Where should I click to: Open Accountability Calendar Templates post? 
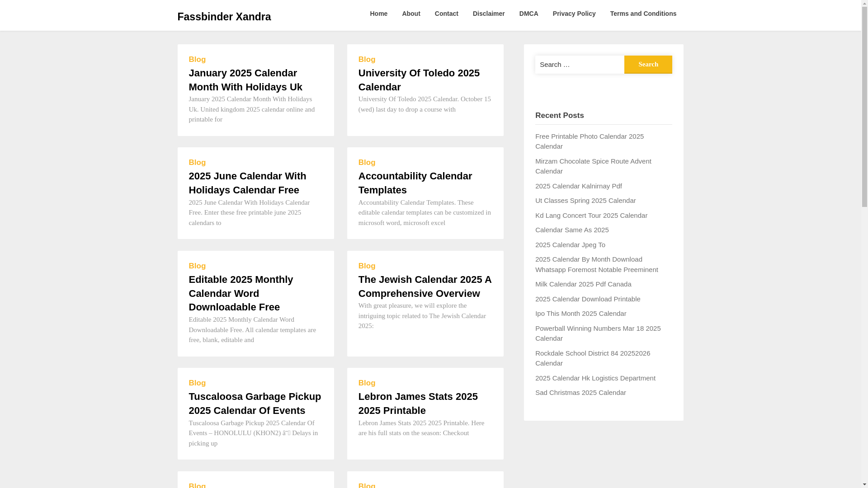click(x=415, y=183)
